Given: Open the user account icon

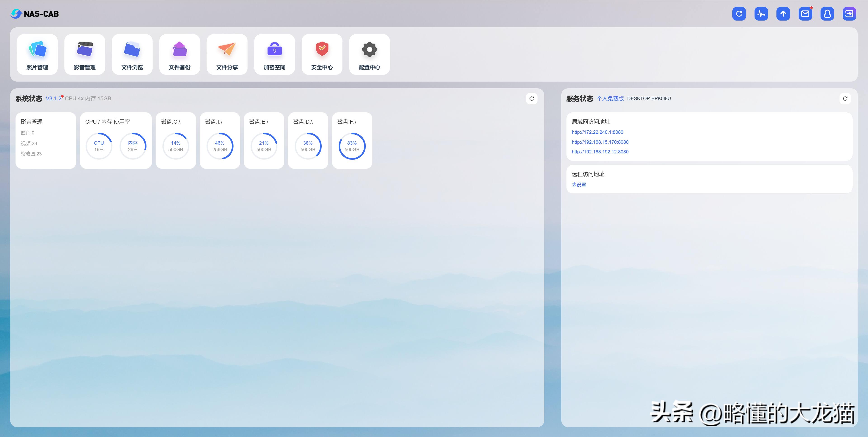Looking at the screenshot, I should click(x=827, y=14).
